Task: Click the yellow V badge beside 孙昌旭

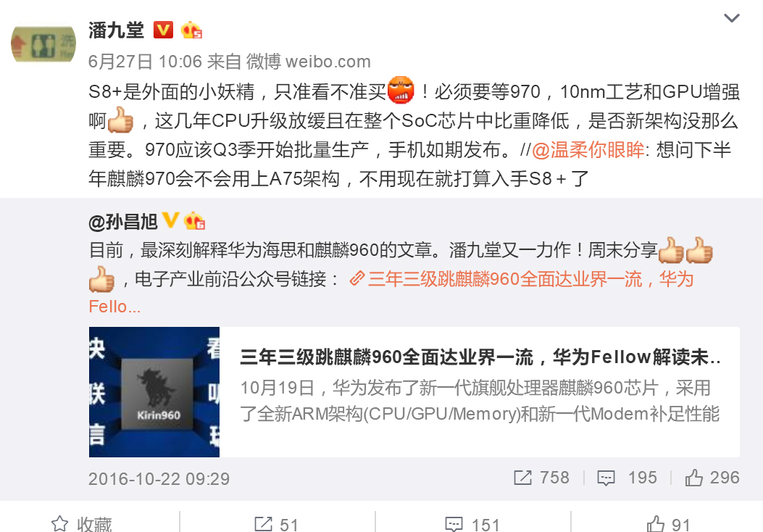Action: click(170, 220)
